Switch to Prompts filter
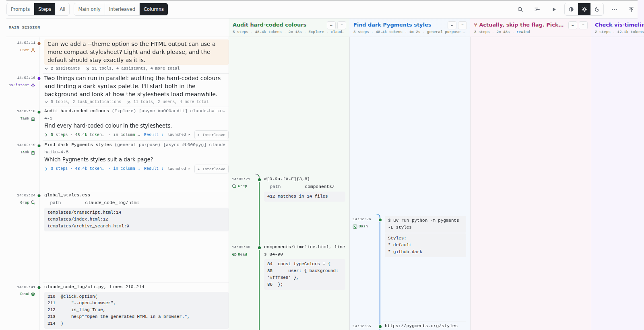The height and width of the screenshot is (330, 644). coord(21,9)
